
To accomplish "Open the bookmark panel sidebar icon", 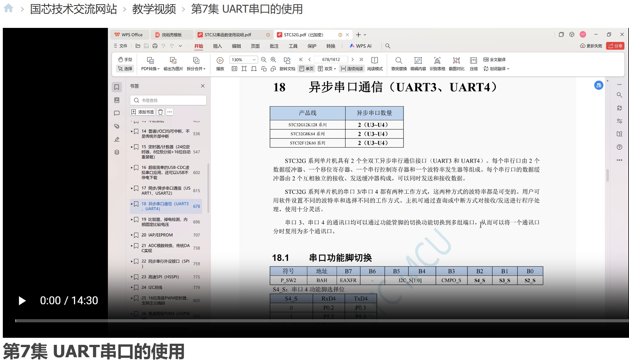I will (117, 87).
